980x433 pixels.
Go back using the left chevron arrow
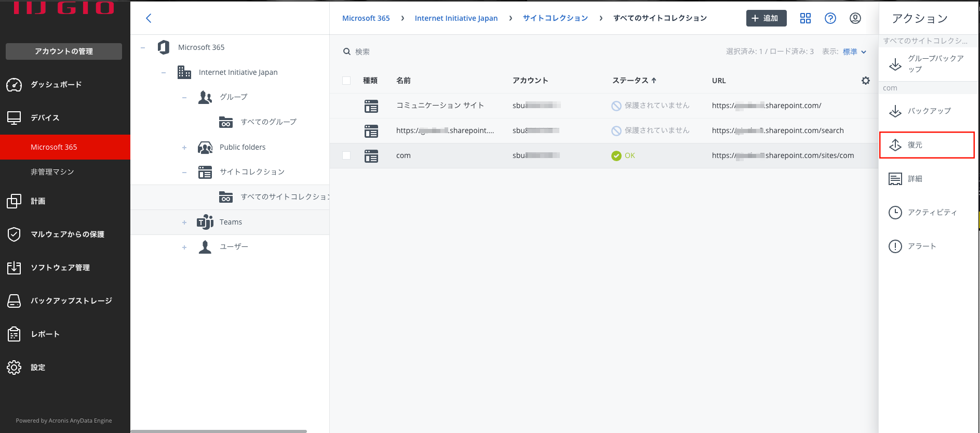point(149,18)
